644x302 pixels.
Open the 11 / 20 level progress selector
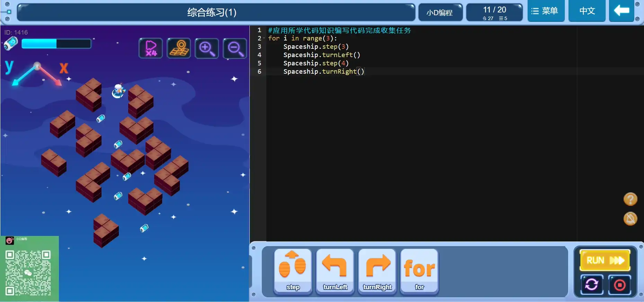tap(494, 13)
